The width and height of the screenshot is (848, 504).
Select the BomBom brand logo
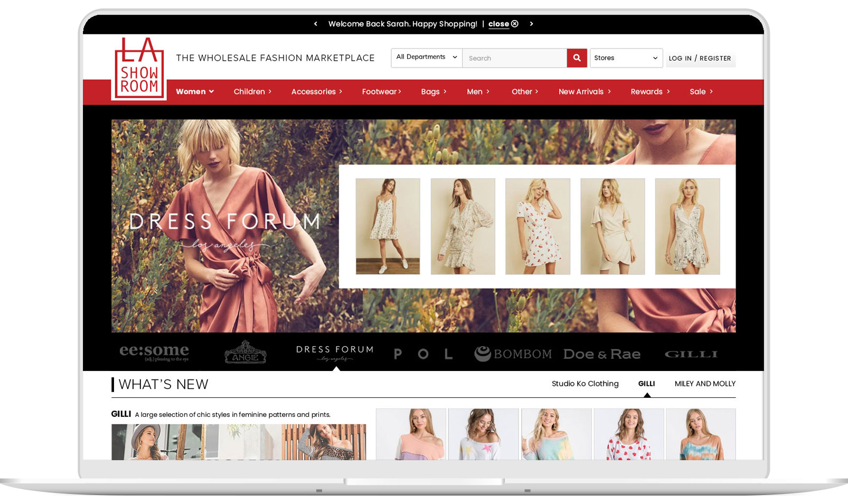pyautogui.click(x=513, y=354)
